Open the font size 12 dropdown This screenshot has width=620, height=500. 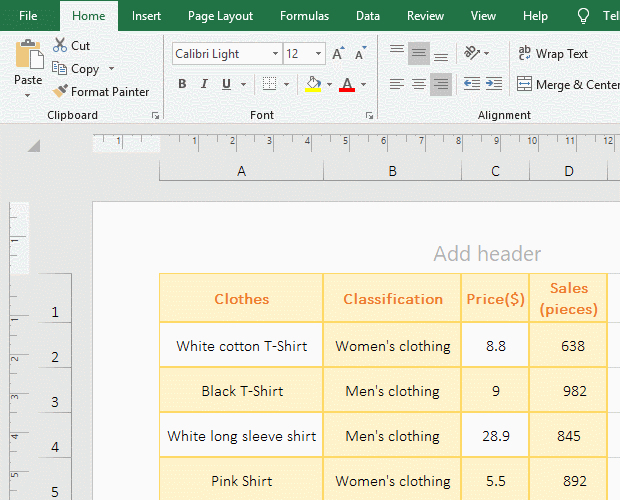(x=318, y=53)
